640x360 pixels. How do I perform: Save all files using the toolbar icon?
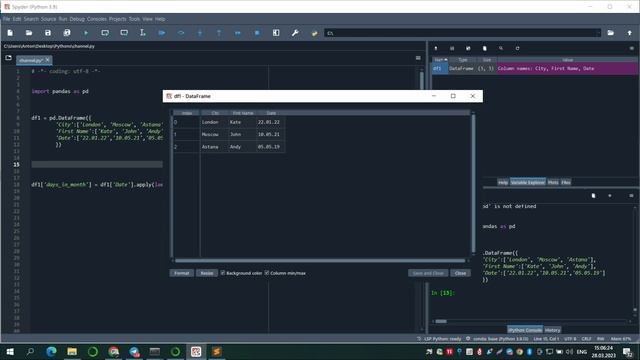click(x=67, y=33)
